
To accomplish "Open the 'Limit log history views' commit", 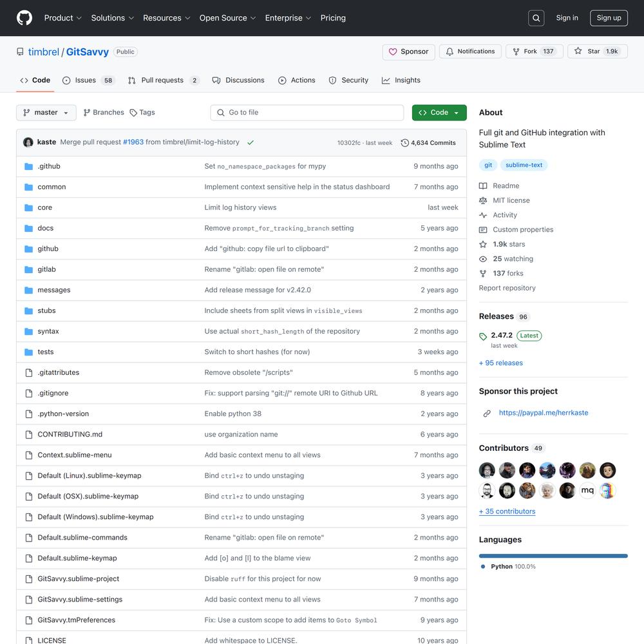I will [x=240, y=208].
